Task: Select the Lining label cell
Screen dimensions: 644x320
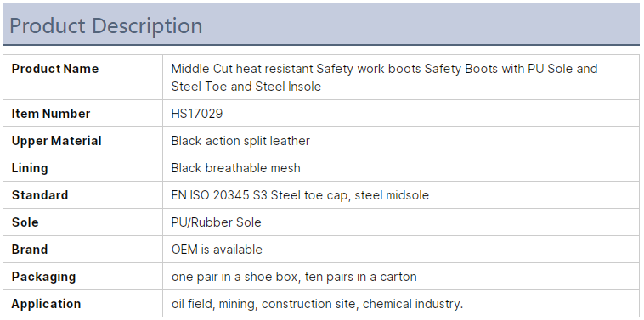Action: [82, 168]
